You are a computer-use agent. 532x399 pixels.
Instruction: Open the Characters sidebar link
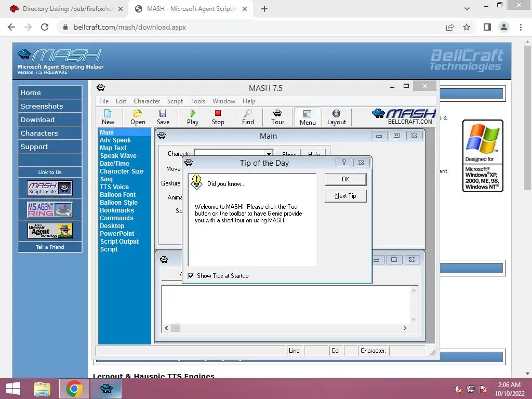[50, 134]
